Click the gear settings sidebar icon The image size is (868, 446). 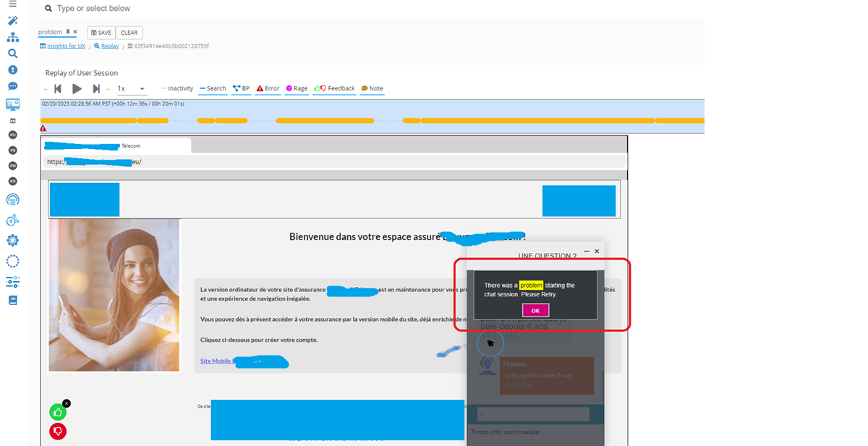pyautogui.click(x=12, y=241)
